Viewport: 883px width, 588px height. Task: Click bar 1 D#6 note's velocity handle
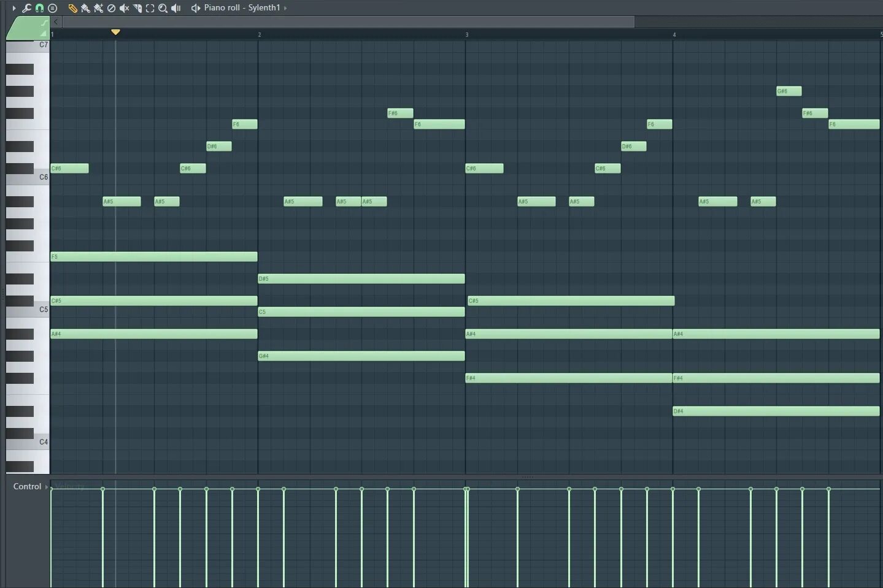click(206, 489)
